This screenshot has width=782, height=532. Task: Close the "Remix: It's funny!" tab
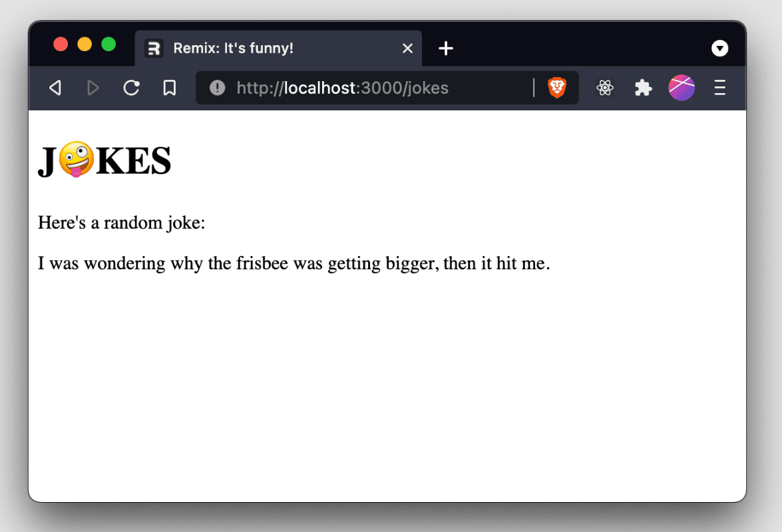(407, 48)
